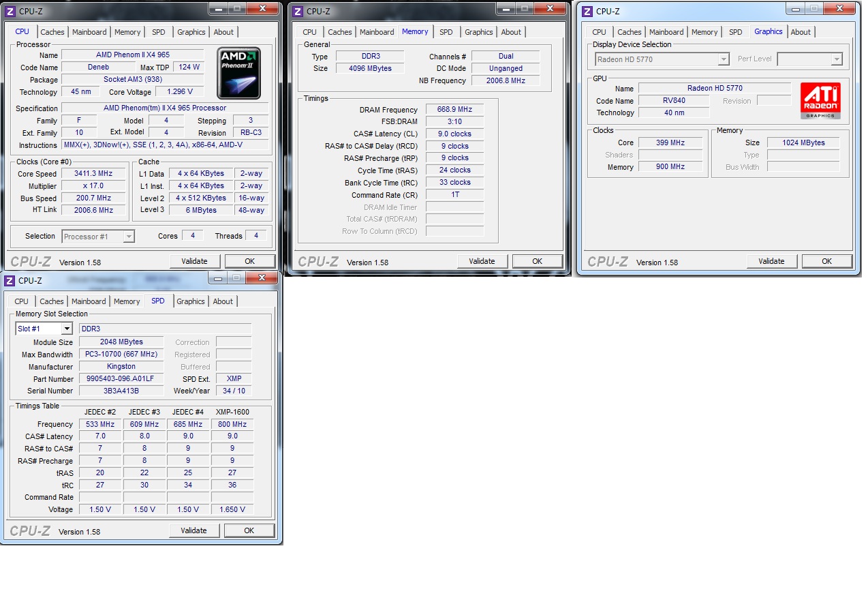Click the Deneb code name value
The image size is (868, 600).
pos(98,67)
